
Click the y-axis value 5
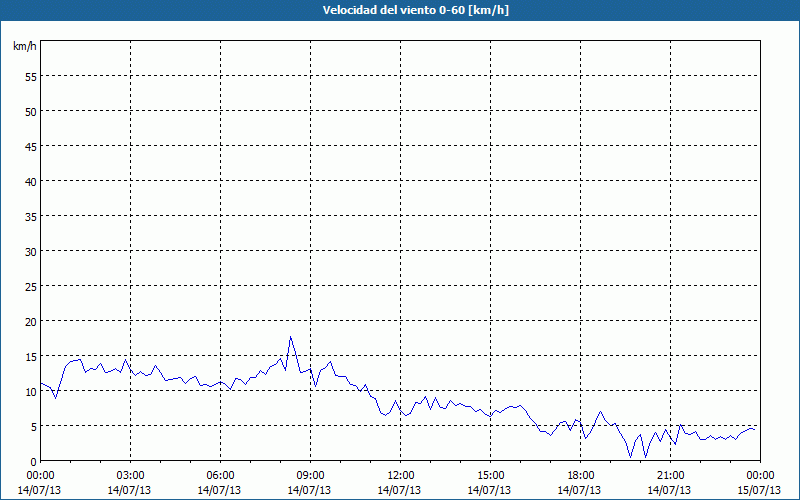click(x=34, y=427)
